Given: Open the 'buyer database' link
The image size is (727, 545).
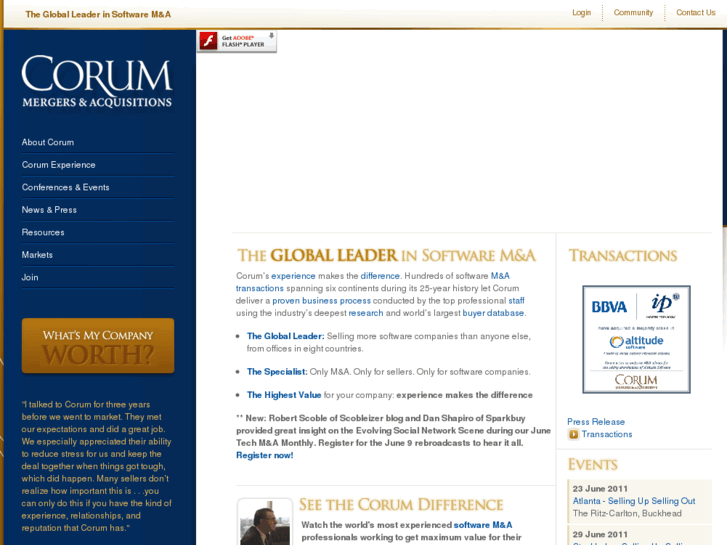Looking at the screenshot, I should (493, 313).
